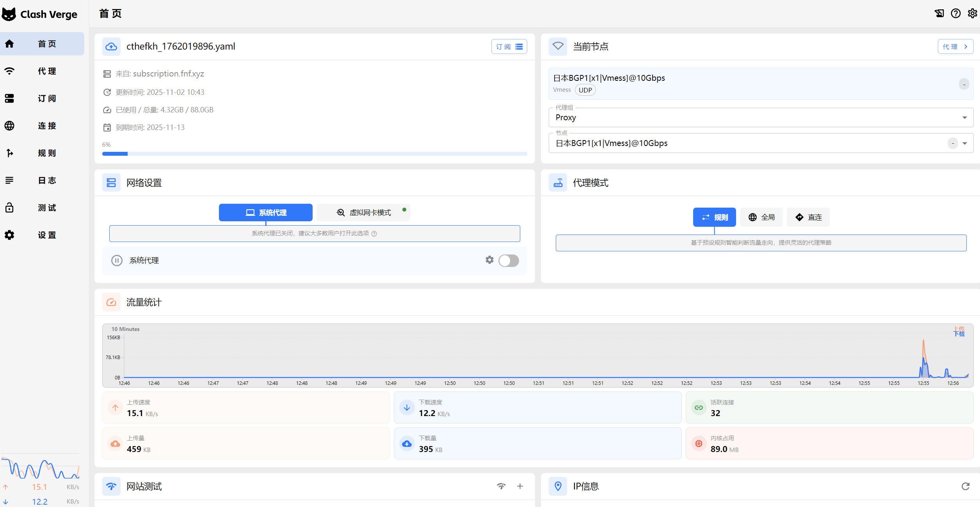Run website test with wifi check icon
Viewport: 980px width, 507px height.
pos(501,486)
